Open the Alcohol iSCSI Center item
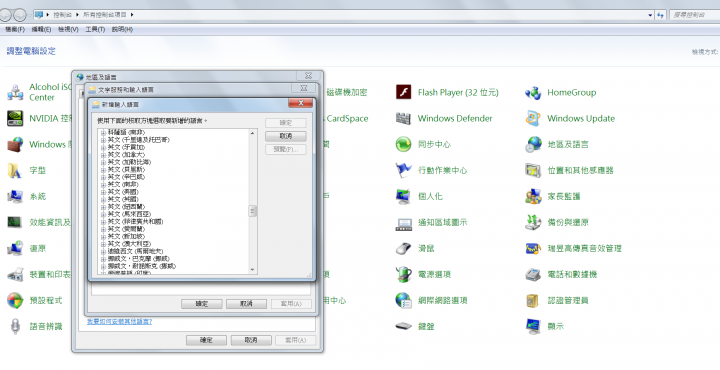The width and height of the screenshot is (720, 370). coord(39,92)
